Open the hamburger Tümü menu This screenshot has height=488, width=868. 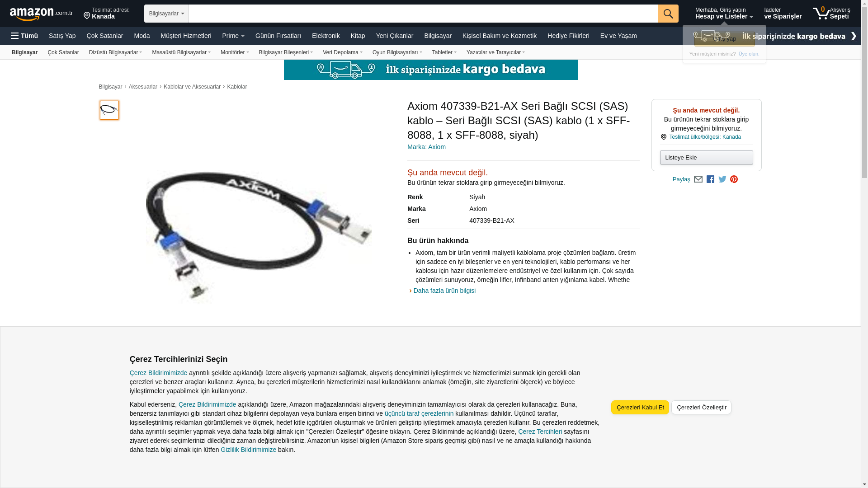point(24,36)
